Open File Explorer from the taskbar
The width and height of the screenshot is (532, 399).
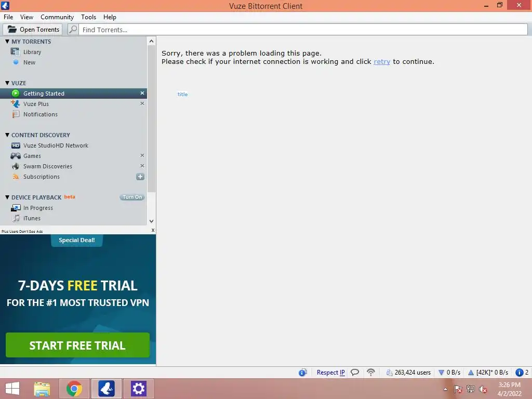pos(42,389)
